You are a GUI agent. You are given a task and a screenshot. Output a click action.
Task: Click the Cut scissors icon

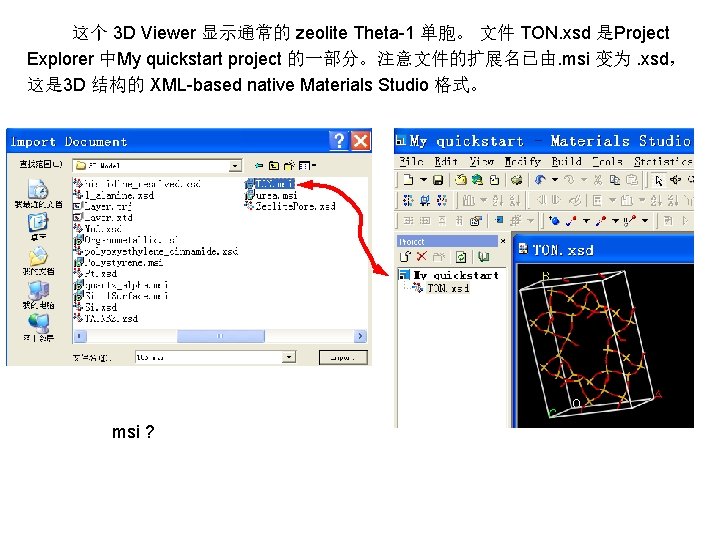pyautogui.click(x=598, y=180)
